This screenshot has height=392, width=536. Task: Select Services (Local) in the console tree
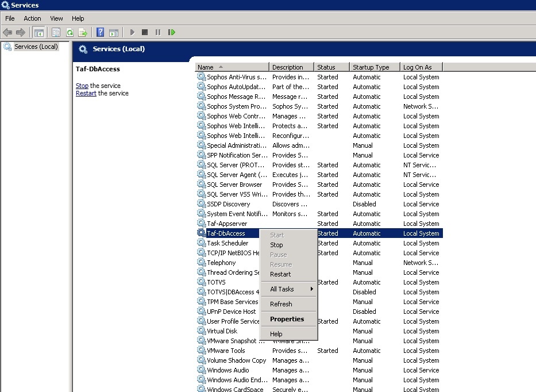tap(36, 47)
